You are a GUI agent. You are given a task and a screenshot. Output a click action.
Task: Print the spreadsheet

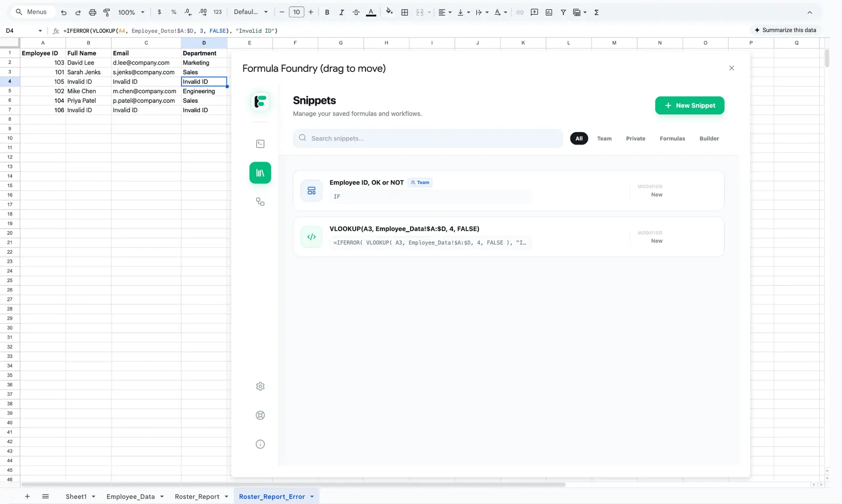pos(93,12)
